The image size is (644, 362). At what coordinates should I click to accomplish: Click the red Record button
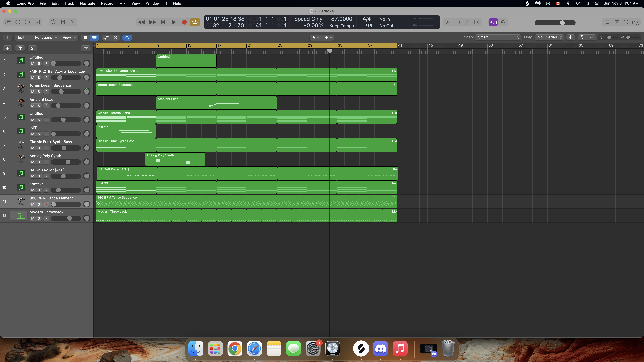click(184, 22)
